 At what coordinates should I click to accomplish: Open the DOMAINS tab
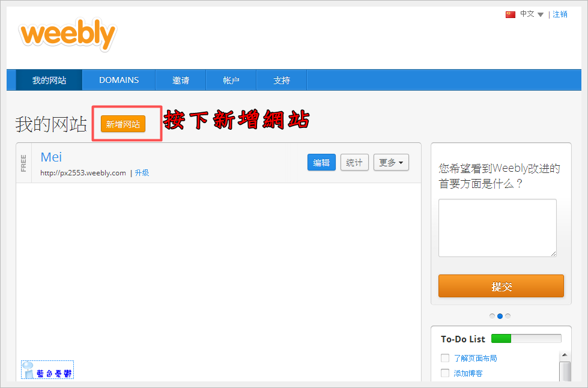pos(119,80)
